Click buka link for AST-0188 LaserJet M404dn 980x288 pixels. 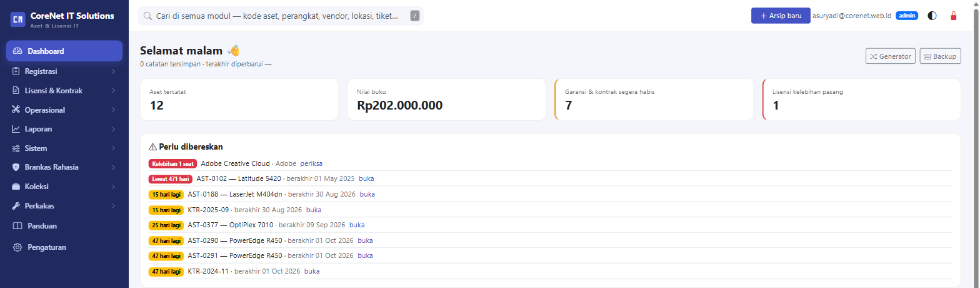(x=367, y=194)
